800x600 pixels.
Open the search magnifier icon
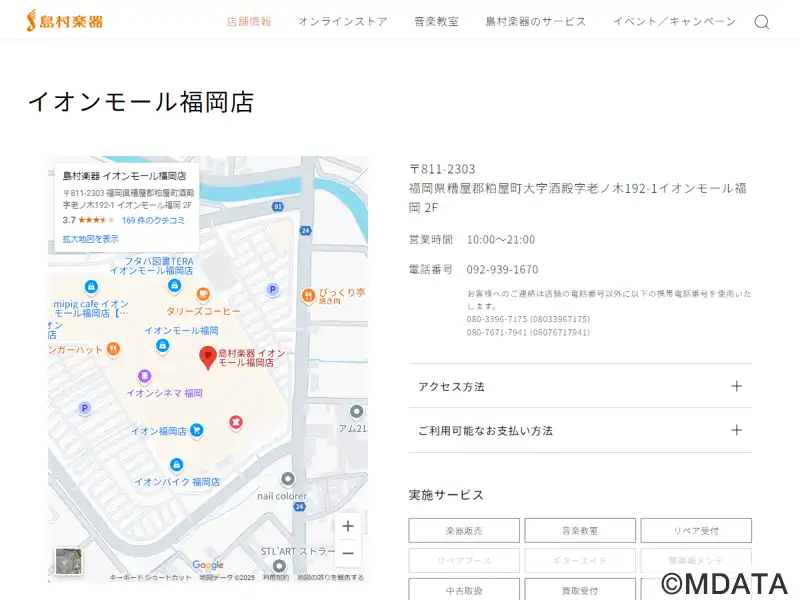tap(762, 21)
